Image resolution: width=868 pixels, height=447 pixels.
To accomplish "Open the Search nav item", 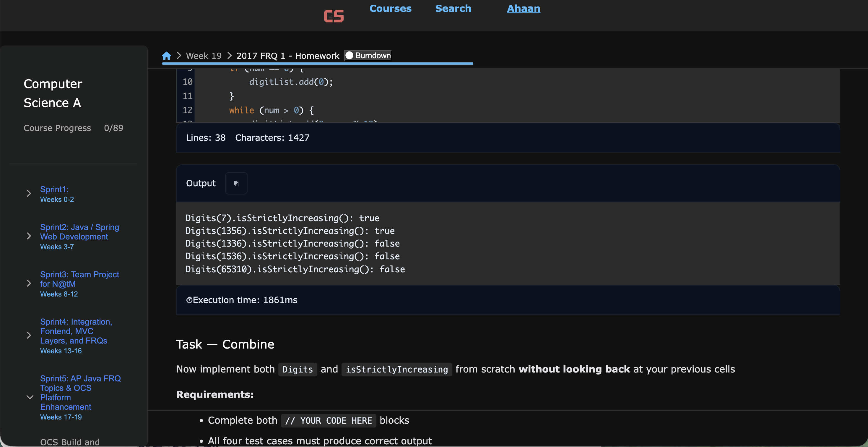I will pos(453,9).
